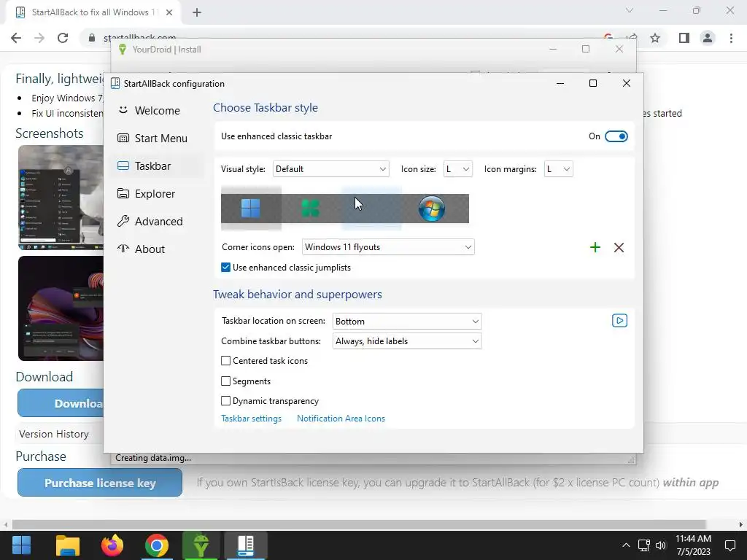Open File Explorer from the taskbar
747x560 pixels.
(68, 545)
